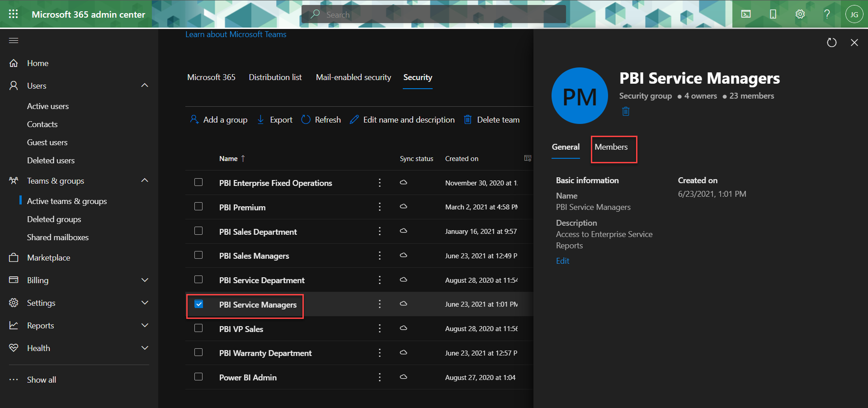
Task: Open the JG account avatar
Action: point(854,14)
